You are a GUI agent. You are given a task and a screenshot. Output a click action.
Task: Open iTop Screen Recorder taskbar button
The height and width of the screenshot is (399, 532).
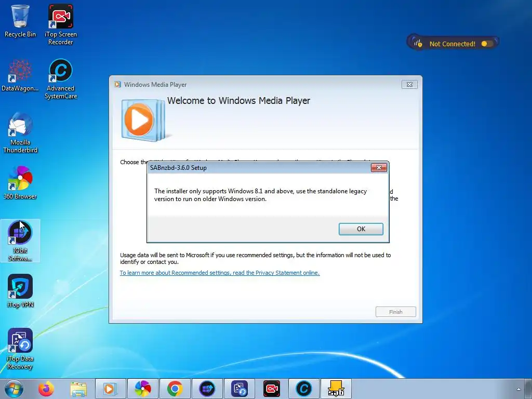[271, 389]
